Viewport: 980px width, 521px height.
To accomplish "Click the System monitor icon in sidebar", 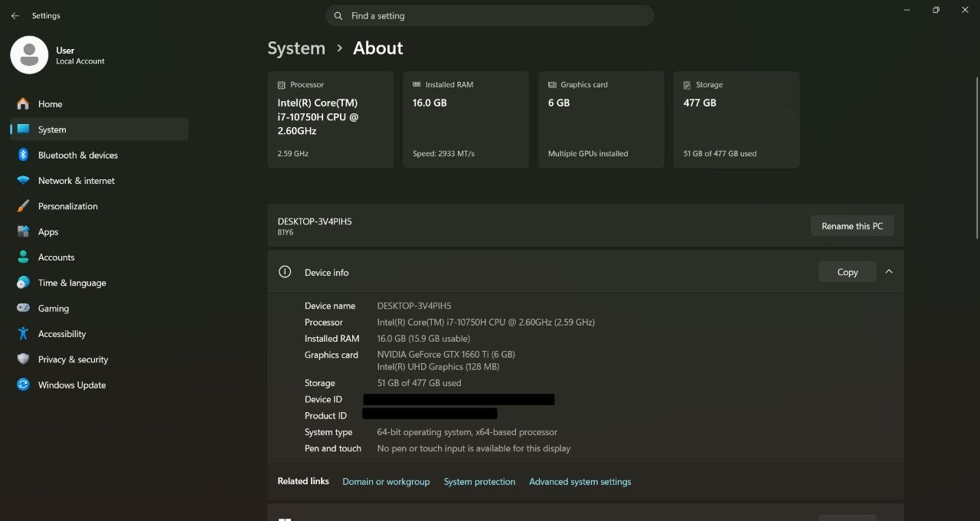I will coord(23,129).
